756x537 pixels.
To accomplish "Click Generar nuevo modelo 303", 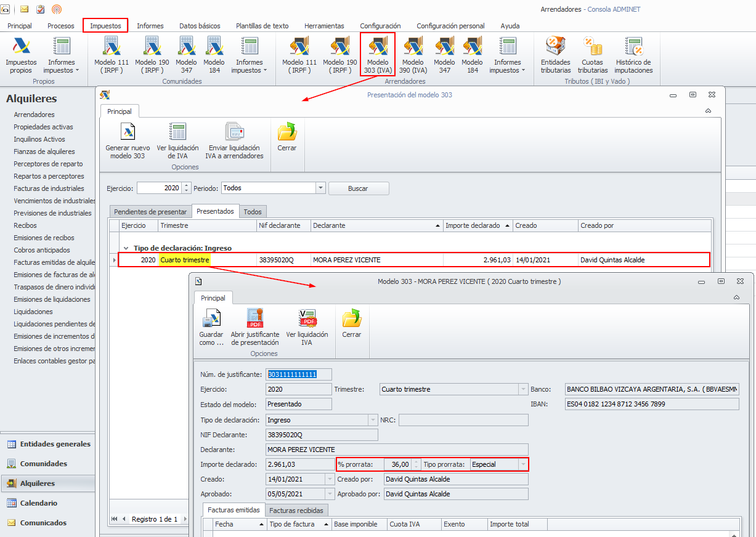I will click(x=128, y=141).
